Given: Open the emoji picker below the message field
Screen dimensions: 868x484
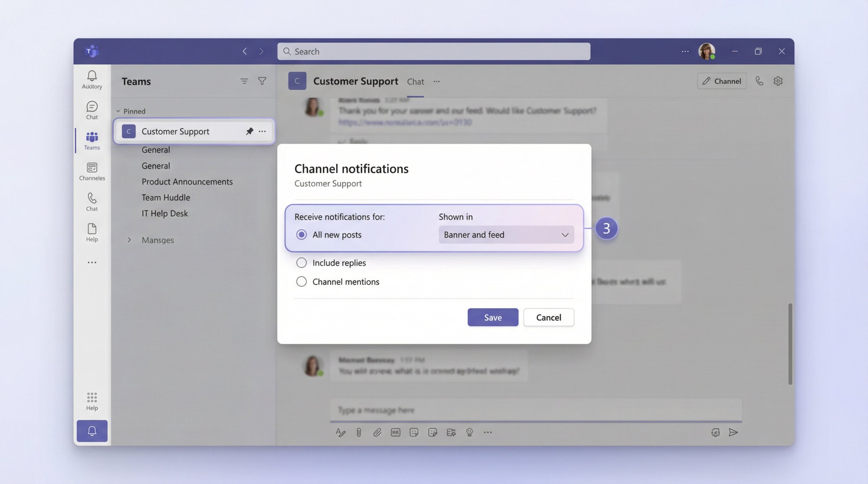Looking at the screenshot, I should (414, 432).
